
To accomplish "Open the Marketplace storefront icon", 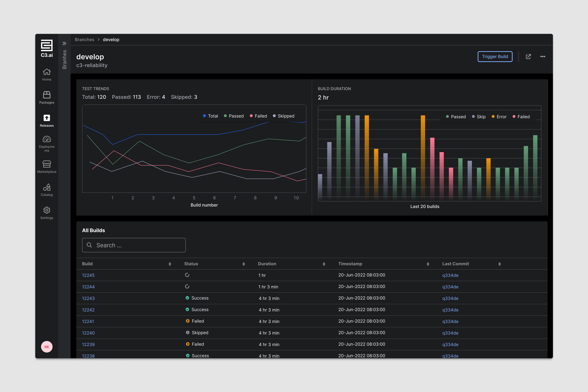I will [47, 164].
